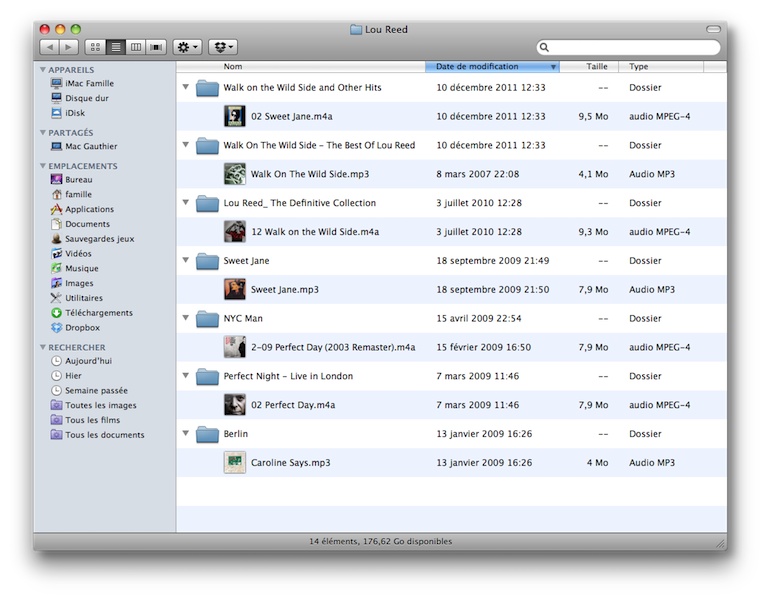Show Tous les films search
This screenshot has width=773, height=609.
point(85,420)
